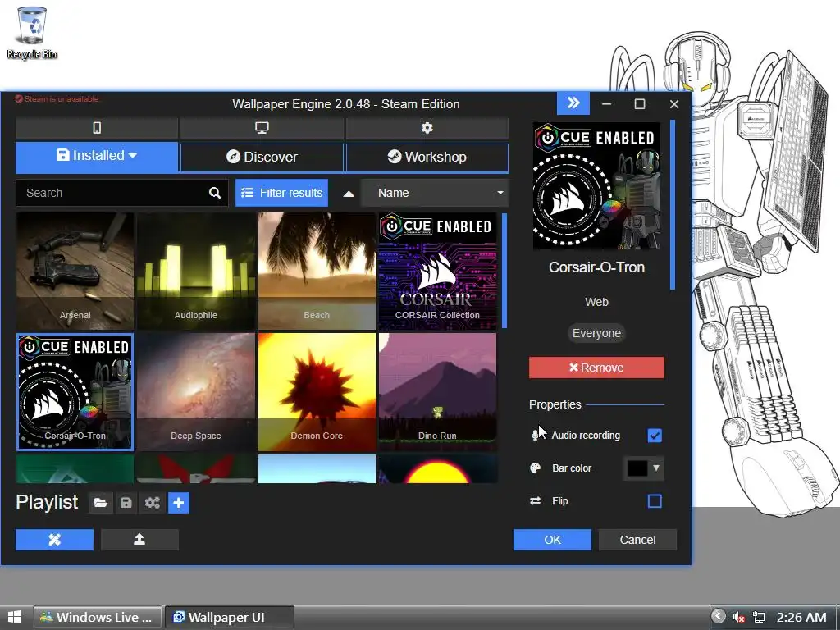Image resolution: width=840 pixels, height=630 pixels.
Task: Add wallpaper to playlist plus icon
Action: tap(178, 503)
